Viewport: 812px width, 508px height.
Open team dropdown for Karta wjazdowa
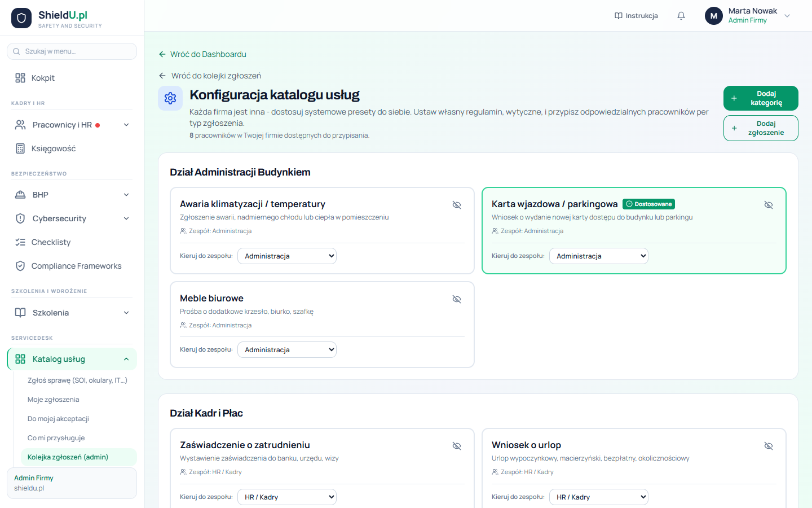pos(599,256)
